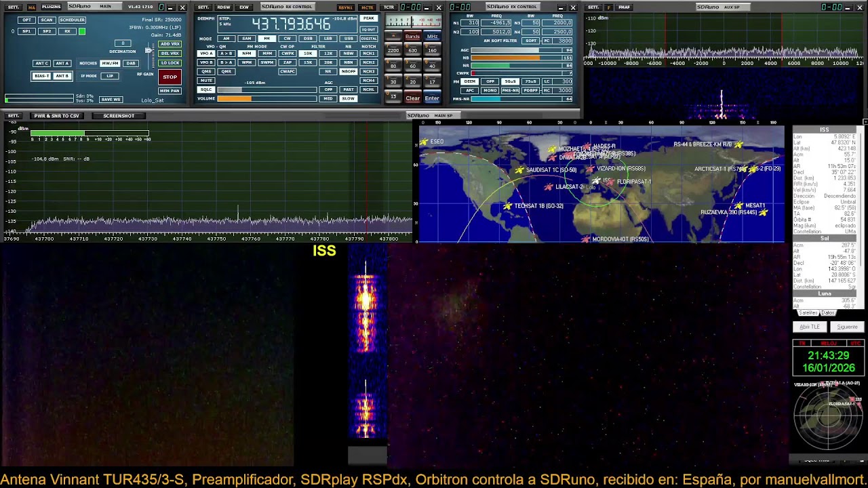Toggle DEEM in the EX Control window

pos(470,81)
